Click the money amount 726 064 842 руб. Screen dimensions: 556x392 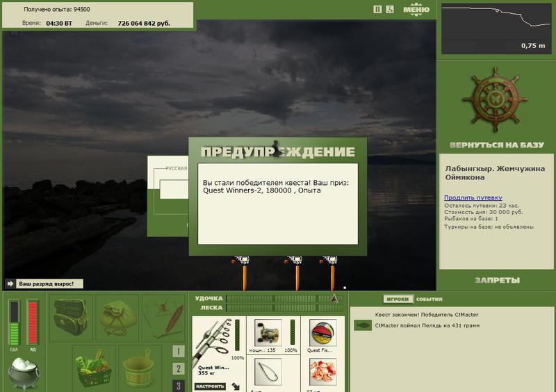[x=144, y=24]
